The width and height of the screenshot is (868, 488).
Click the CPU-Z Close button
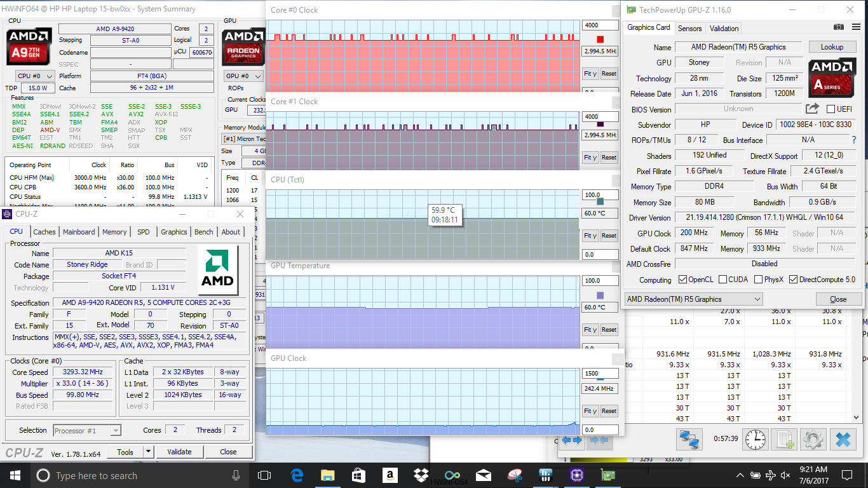click(228, 452)
